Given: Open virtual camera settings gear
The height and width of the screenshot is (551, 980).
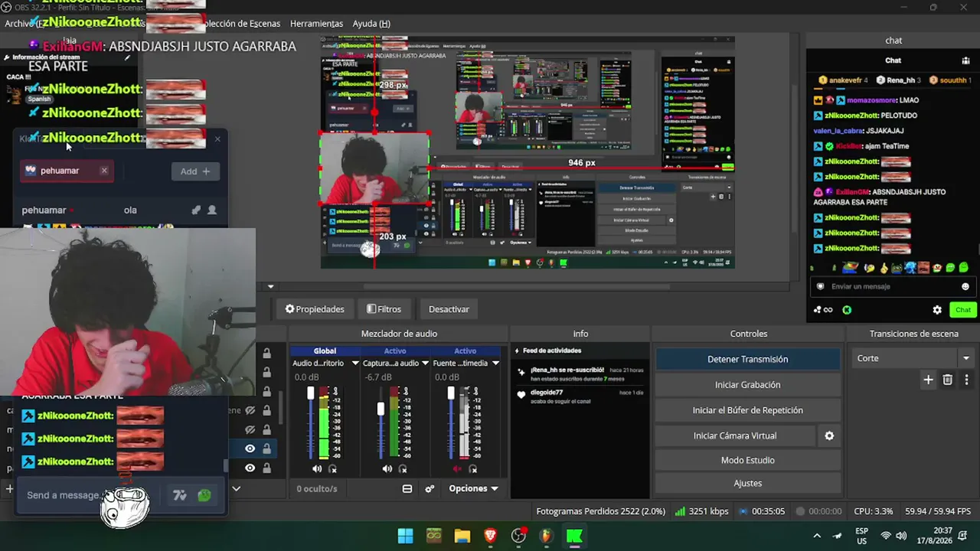Looking at the screenshot, I should coord(829,435).
